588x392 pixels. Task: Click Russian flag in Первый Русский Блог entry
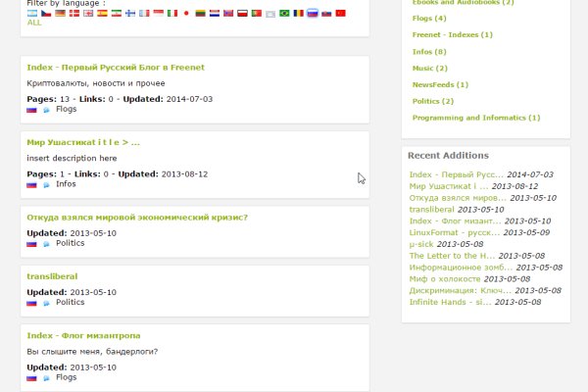[x=31, y=110]
